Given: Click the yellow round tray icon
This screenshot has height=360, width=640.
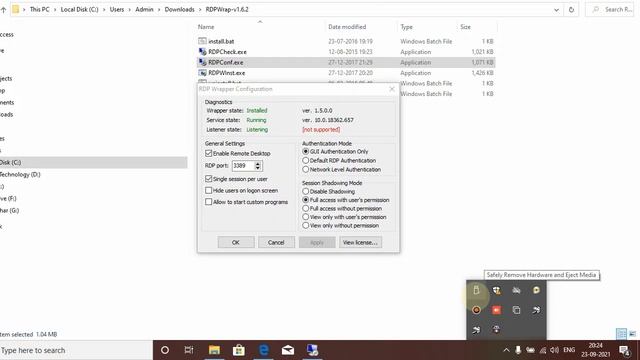Looking at the screenshot, I should 536,290.
